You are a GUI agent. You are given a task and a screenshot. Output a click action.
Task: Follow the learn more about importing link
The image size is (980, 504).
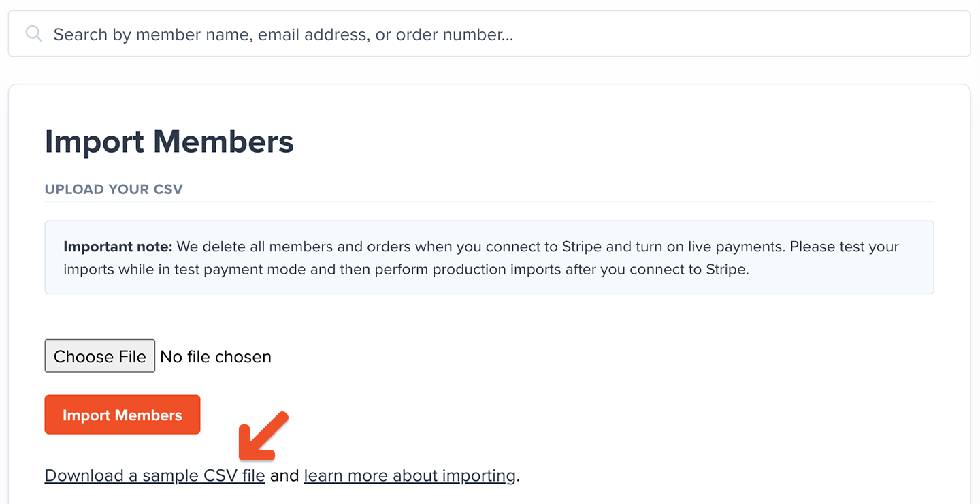coord(409,475)
